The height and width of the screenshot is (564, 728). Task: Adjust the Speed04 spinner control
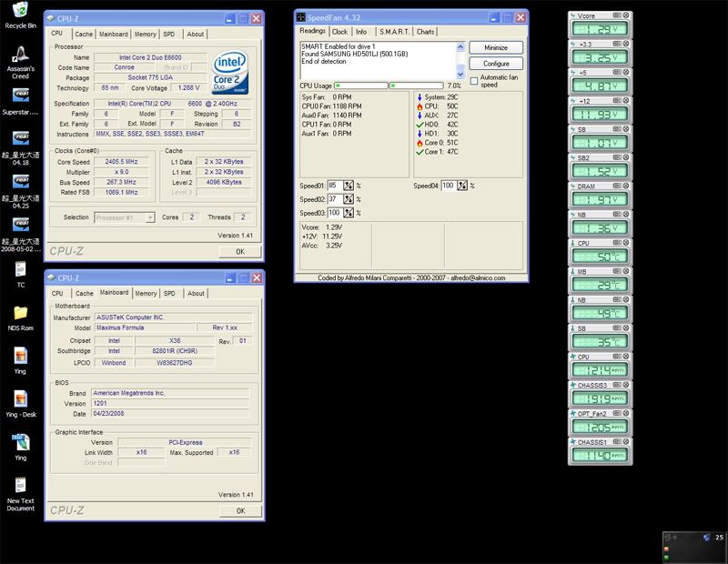click(460, 186)
